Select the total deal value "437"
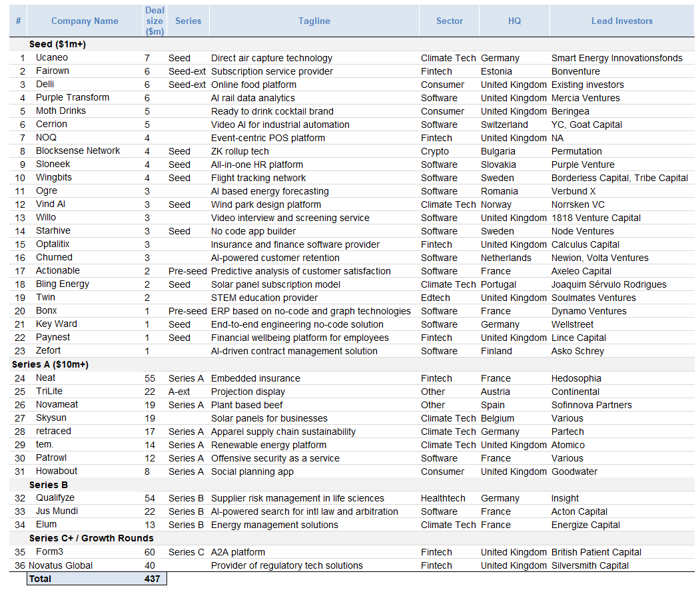700x596 pixels. 153,579
